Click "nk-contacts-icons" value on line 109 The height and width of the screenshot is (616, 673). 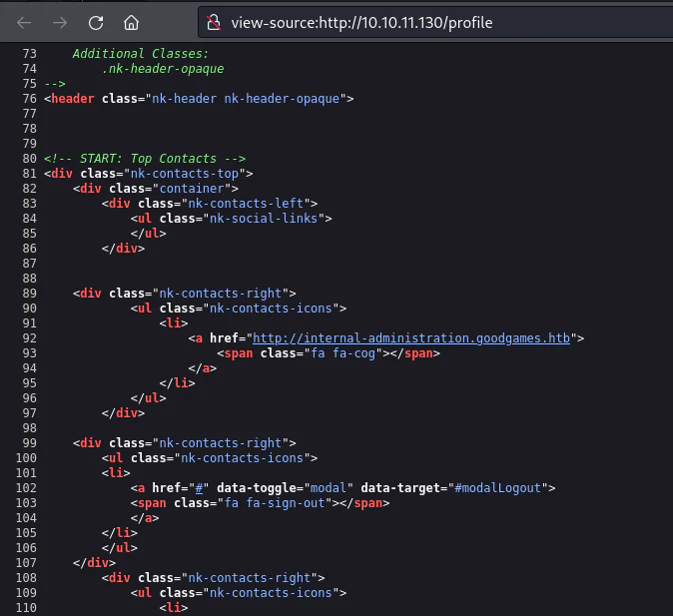tap(271, 593)
